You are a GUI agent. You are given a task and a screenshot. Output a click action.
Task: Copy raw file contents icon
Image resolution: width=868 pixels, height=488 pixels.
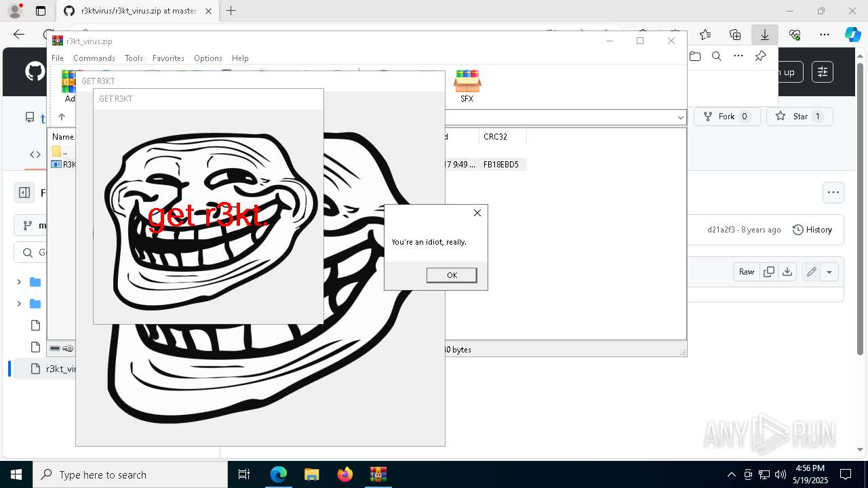(769, 272)
